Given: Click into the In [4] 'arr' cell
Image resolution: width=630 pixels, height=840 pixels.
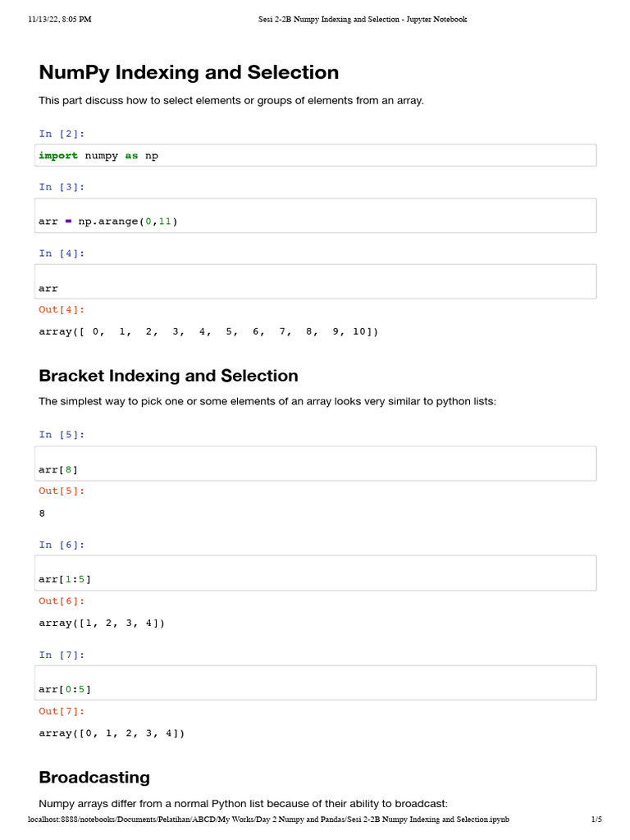Looking at the screenshot, I should click(x=317, y=281).
